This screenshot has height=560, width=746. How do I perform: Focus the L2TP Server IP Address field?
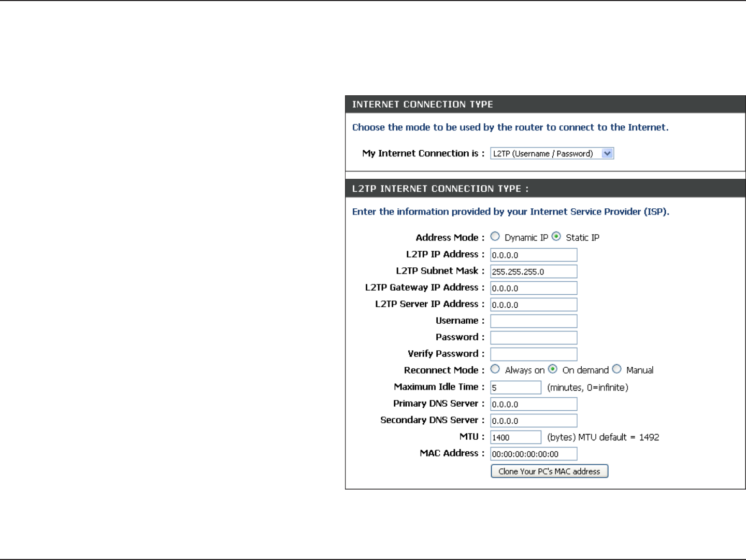pos(534,305)
